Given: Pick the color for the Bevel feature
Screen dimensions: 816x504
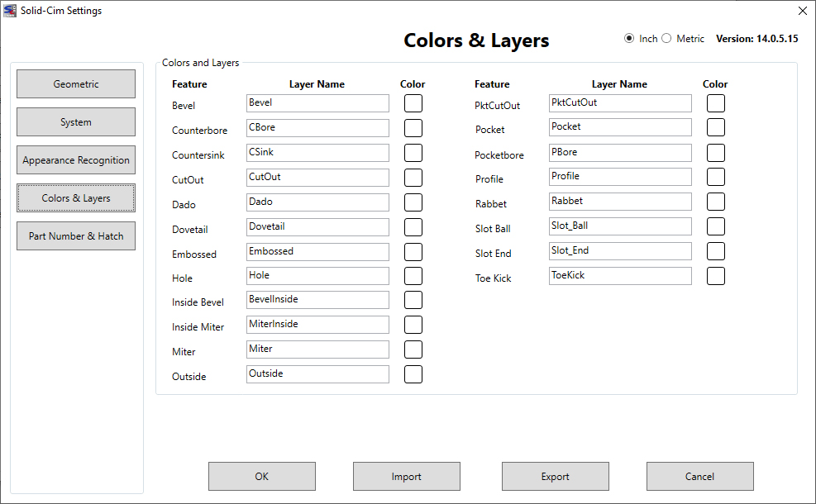Looking at the screenshot, I should [x=413, y=103].
